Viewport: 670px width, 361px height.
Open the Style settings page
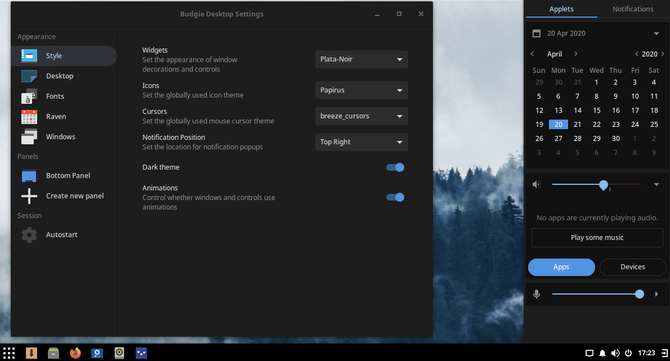point(64,56)
